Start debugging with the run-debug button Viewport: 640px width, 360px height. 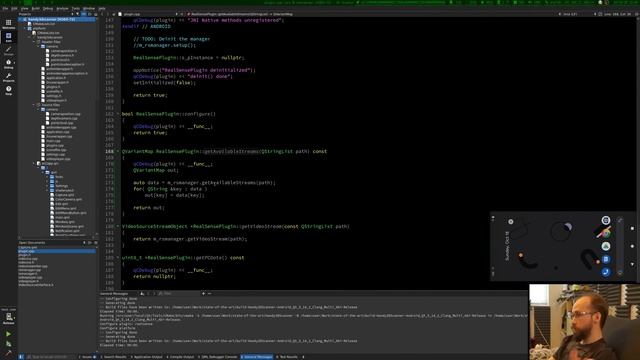click(8, 344)
